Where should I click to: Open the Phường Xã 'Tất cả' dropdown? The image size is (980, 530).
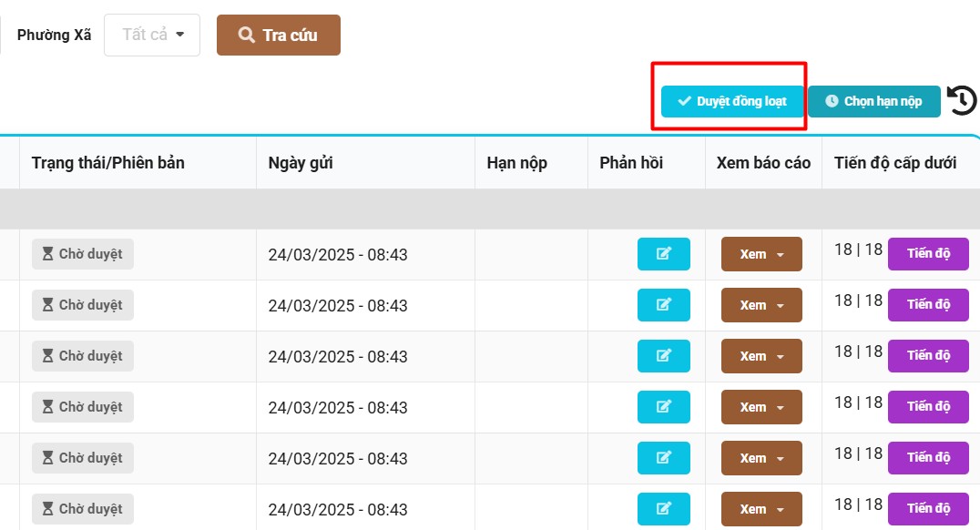click(152, 35)
